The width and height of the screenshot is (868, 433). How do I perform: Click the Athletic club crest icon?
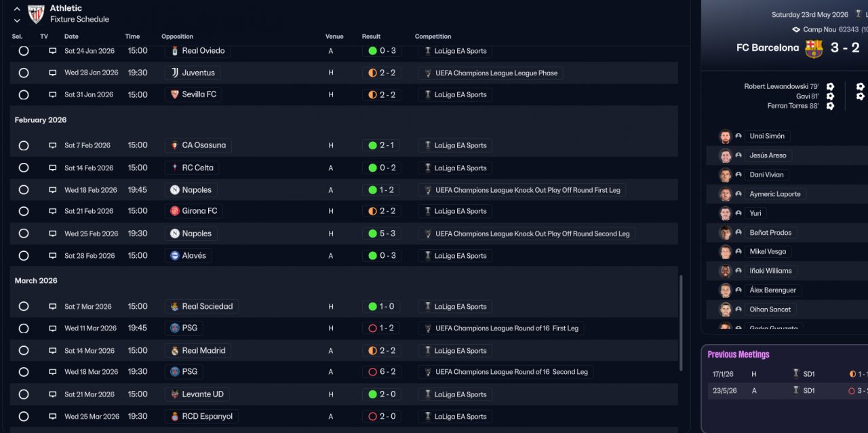point(36,14)
